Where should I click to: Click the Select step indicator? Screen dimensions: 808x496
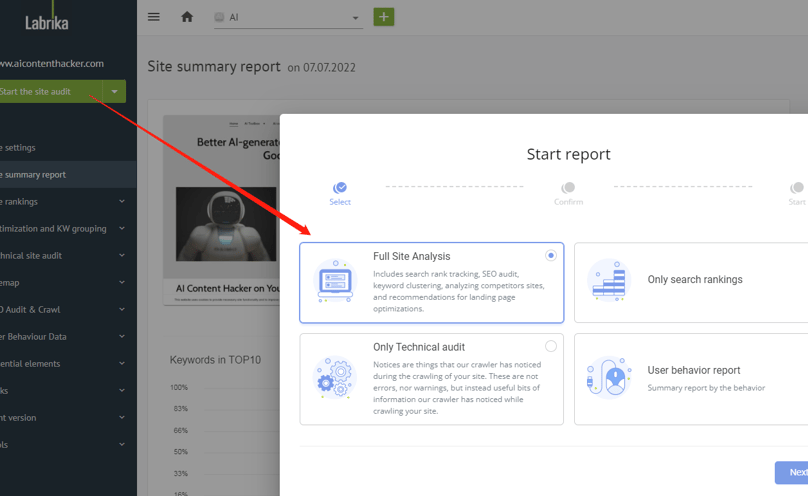coord(340,194)
